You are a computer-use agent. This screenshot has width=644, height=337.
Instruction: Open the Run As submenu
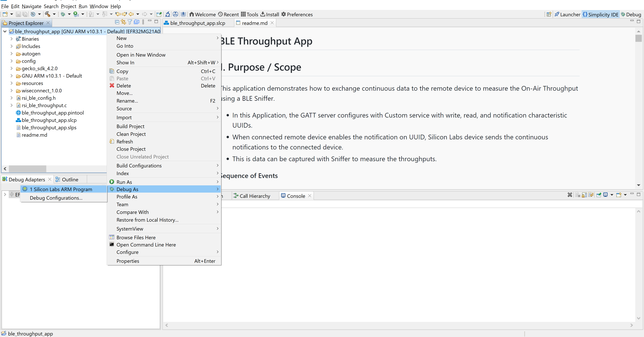164,182
